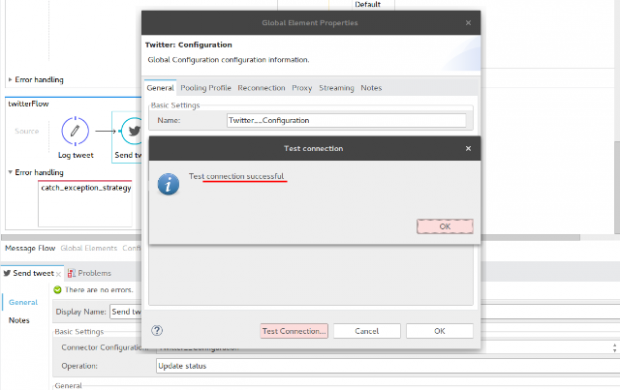The height and width of the screenshot is (390, 620).
Task: Close the Send tweet properties tab
Action: coord(59,274)
